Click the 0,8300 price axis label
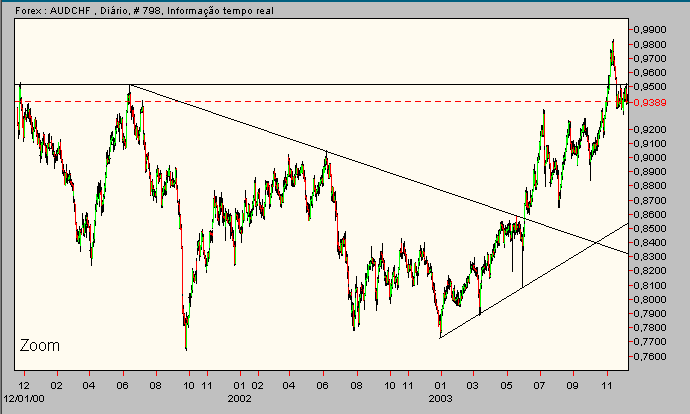This screenshot has height=414, width=690. click(x=650, y=256)
